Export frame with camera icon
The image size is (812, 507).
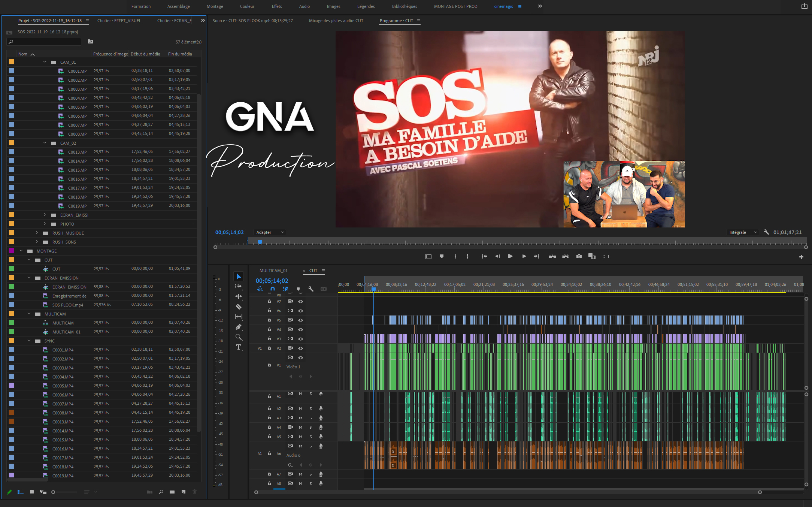point(579,256)
